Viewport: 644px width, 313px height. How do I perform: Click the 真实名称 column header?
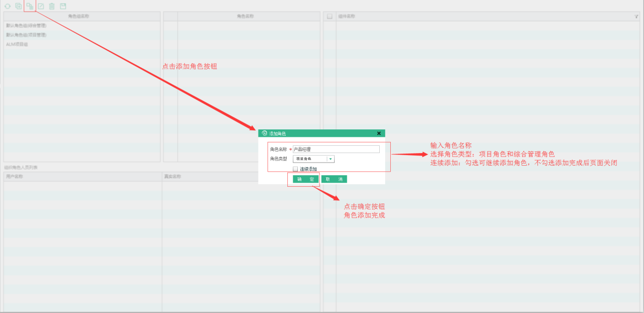[241, 176]
